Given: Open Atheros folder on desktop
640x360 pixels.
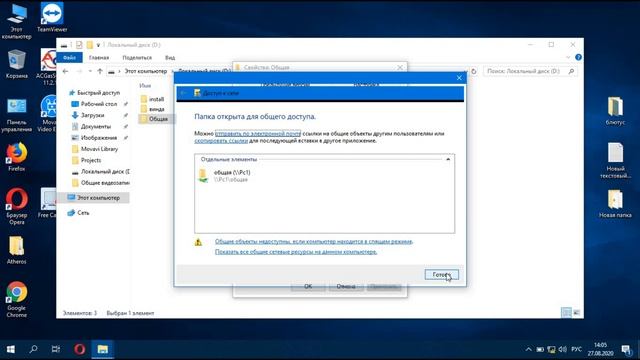Looking at the screenshot, I should [16, 250].
